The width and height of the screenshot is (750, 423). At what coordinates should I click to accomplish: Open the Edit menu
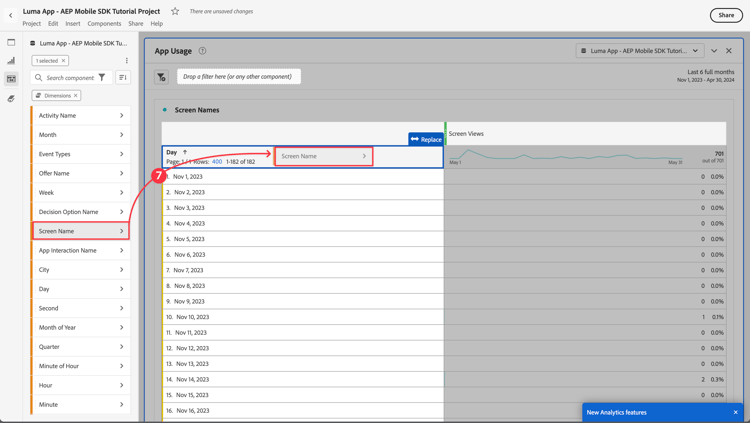pyautogui.click(x=53, y=23)
